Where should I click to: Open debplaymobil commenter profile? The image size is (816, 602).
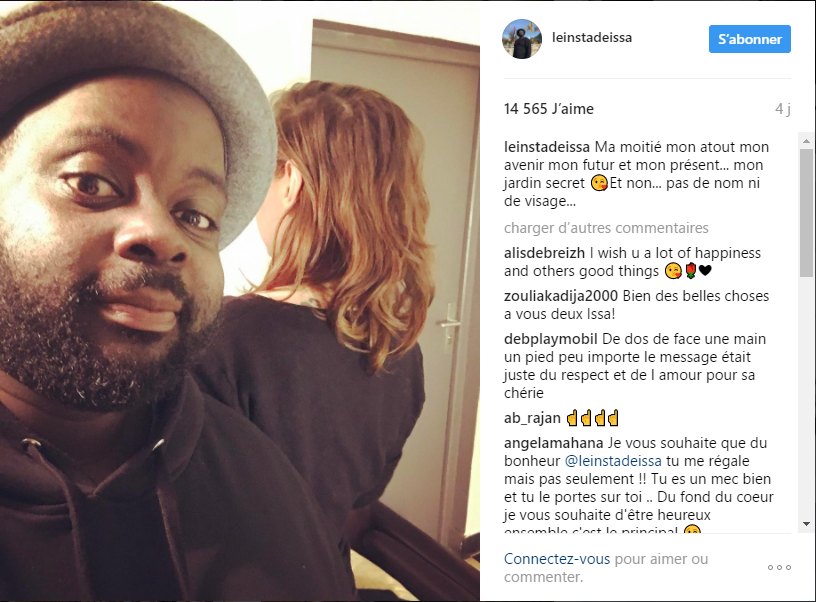(551, 339)
